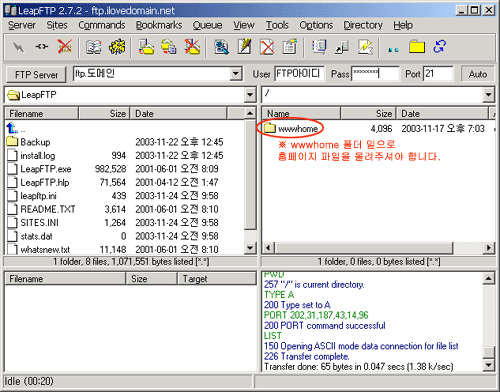Open the View menu
Viewport: 500px width, 392px height.
tap(244, 25)
